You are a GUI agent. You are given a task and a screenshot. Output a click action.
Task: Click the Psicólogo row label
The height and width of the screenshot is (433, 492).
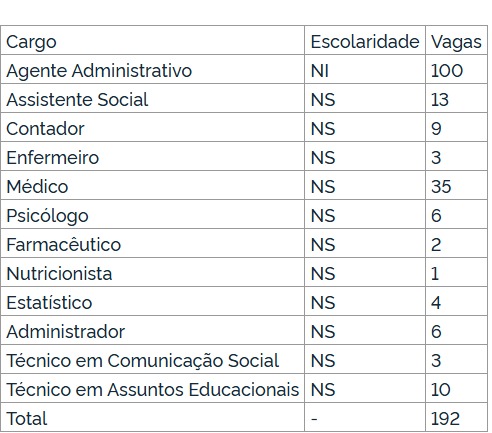[47, 216]
